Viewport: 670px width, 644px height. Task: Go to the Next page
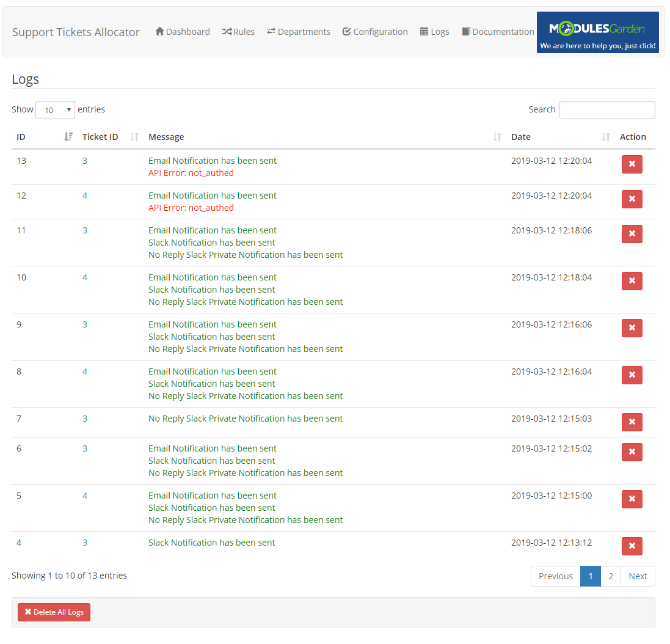638,576
